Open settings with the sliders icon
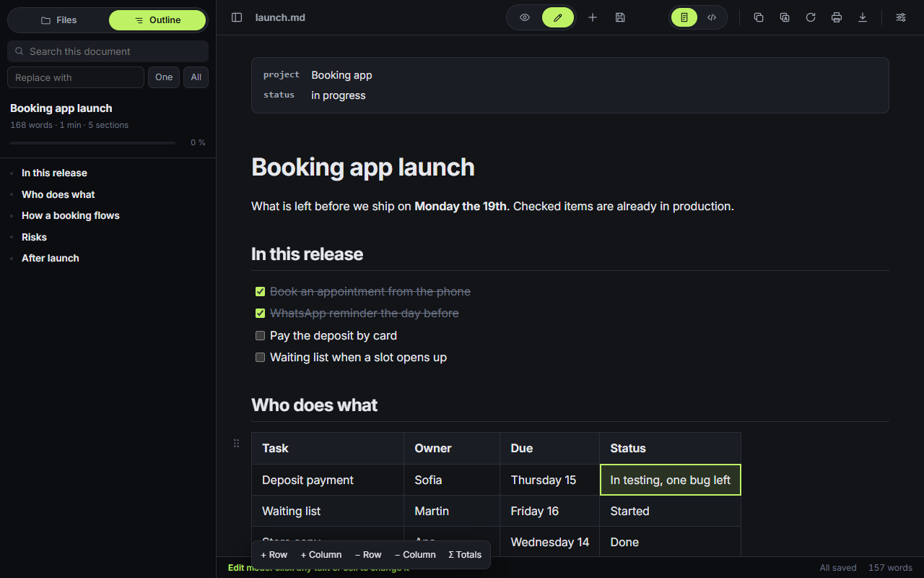This screenshot has height=578, width=924. (x=901, y=17)
